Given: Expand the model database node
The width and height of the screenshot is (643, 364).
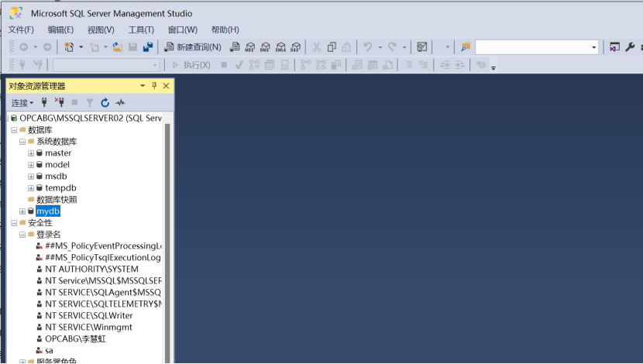Looking at the screenshot, I should pos(31,165).
